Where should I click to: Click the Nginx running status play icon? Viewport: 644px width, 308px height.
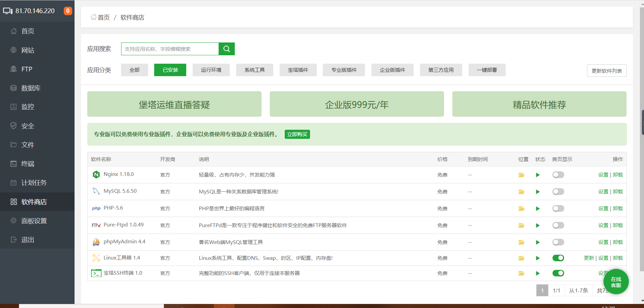tap(538, 175)
